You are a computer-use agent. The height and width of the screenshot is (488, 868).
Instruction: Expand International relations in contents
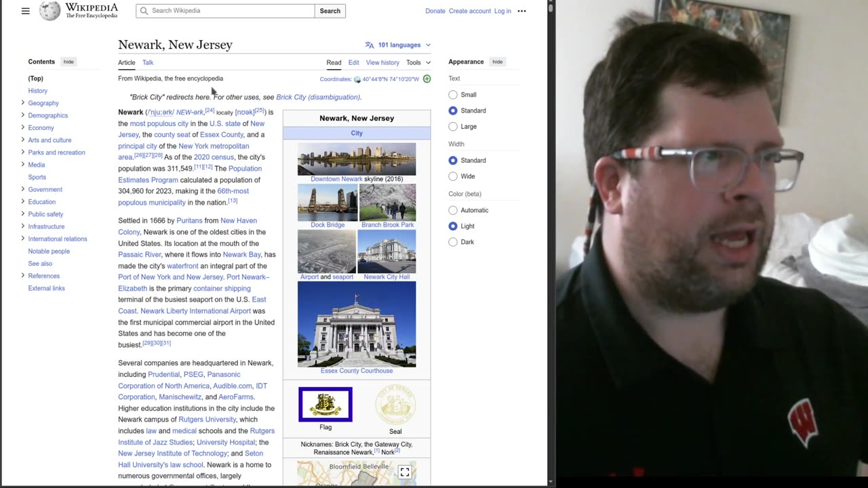coord(22,239)
